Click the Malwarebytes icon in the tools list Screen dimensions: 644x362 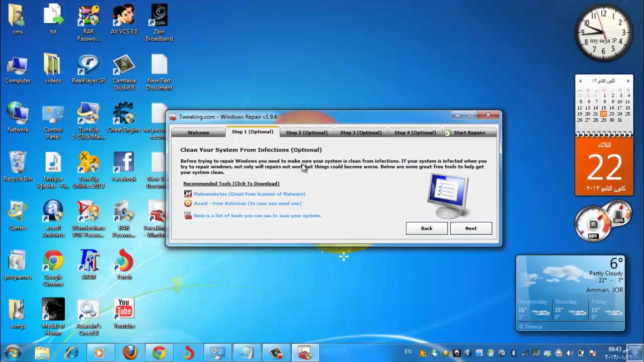(x=188, y=194)
